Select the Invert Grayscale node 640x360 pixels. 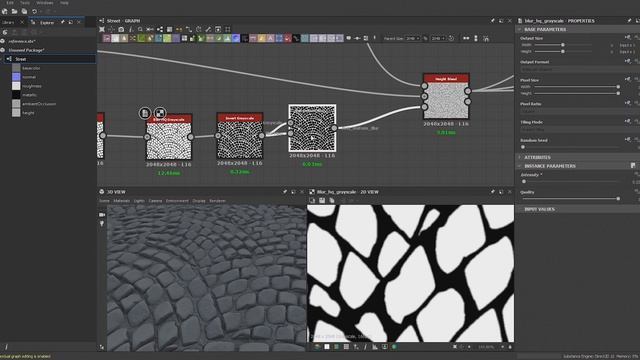pyautogui.click(x=240, y=136)
